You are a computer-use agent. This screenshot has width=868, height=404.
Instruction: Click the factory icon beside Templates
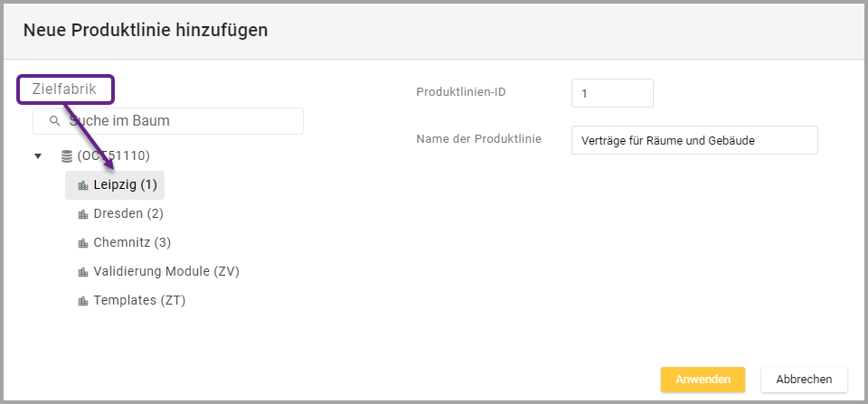tap(83, 301)
